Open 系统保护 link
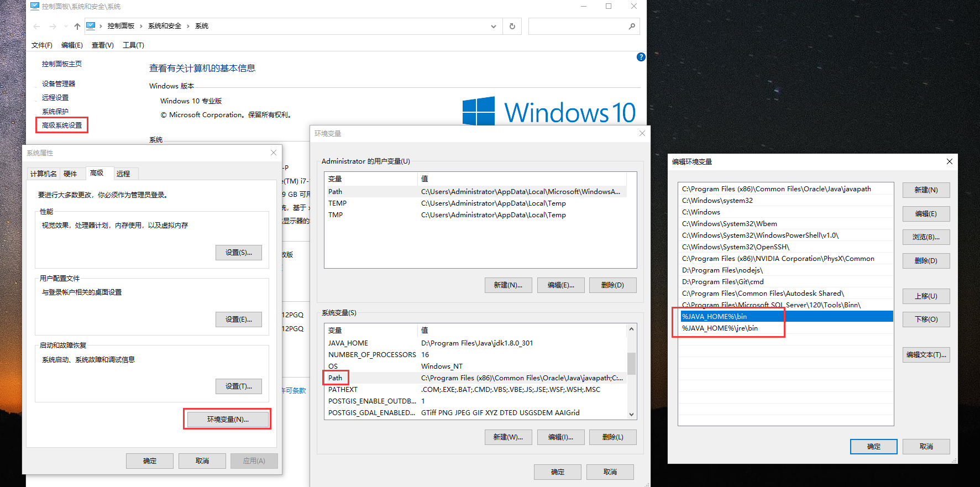This screenshot has width=980, height=487. tap(55, 112)
